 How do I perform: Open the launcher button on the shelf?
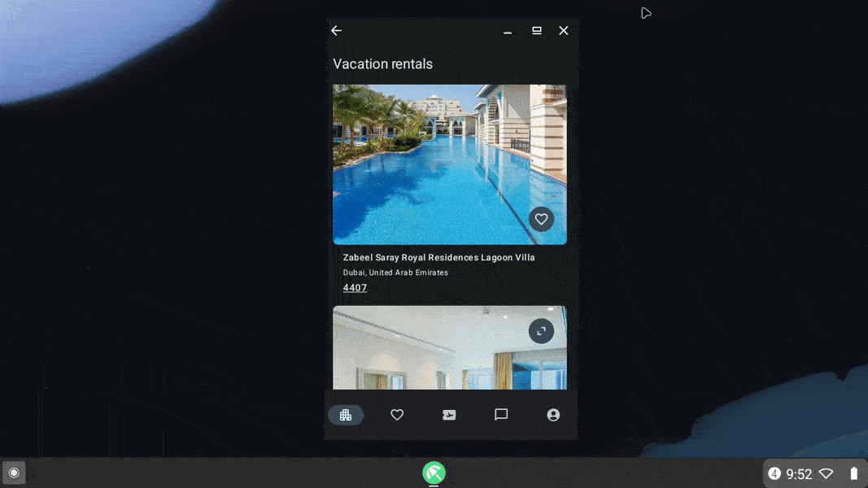pos(14,473)
